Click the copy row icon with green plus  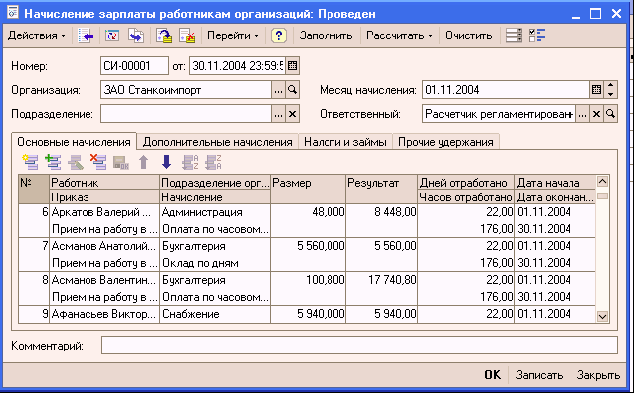(53, 162)
